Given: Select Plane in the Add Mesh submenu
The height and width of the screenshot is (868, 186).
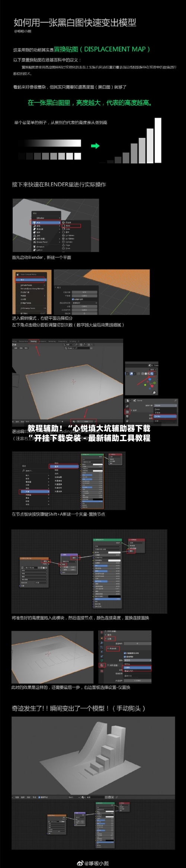Looking at the screenshot, I should (68, 226).
